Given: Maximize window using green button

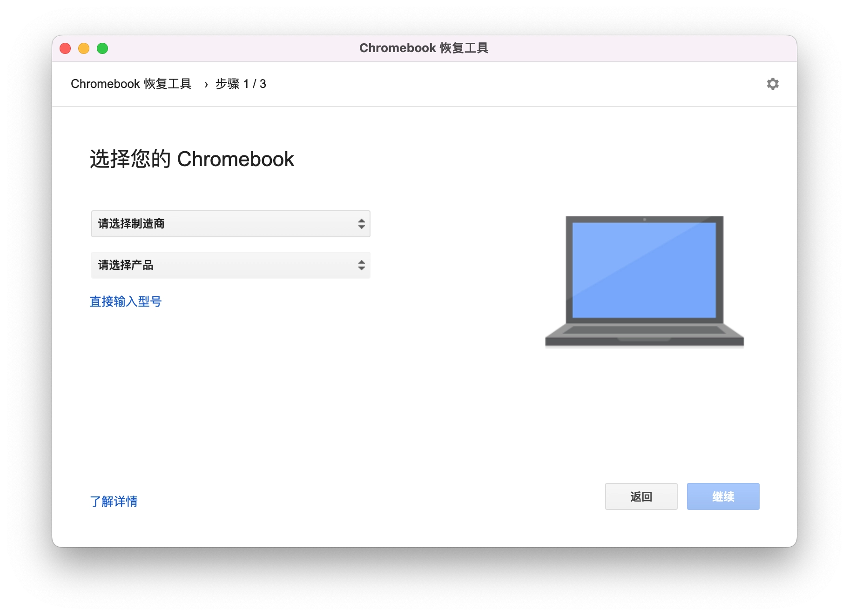Looking at the screenshot, I should click(102, 48).
